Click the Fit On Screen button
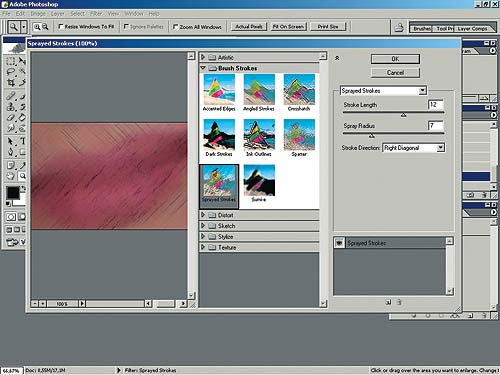 (x=288, y=26)
